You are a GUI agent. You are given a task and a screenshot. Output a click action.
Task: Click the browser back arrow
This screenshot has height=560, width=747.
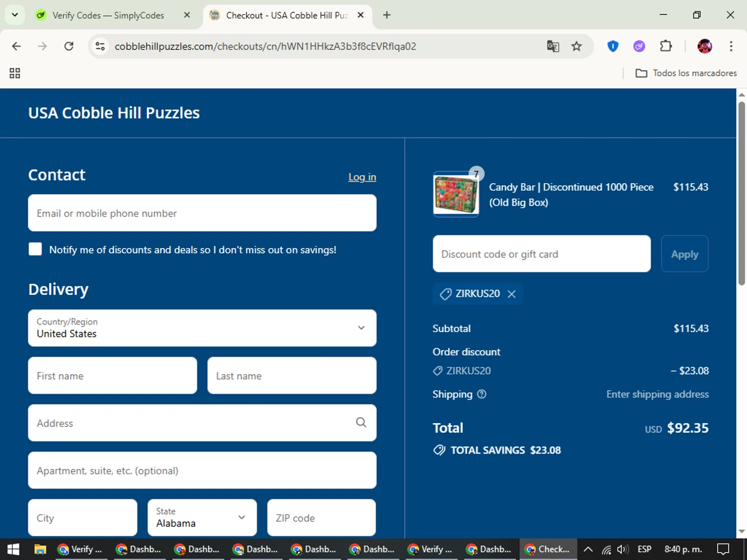[16, 46]
